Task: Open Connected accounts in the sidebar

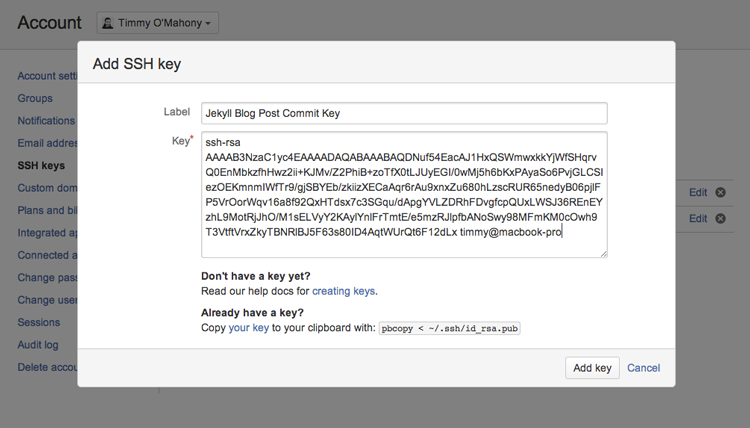Action: point(47,255)
